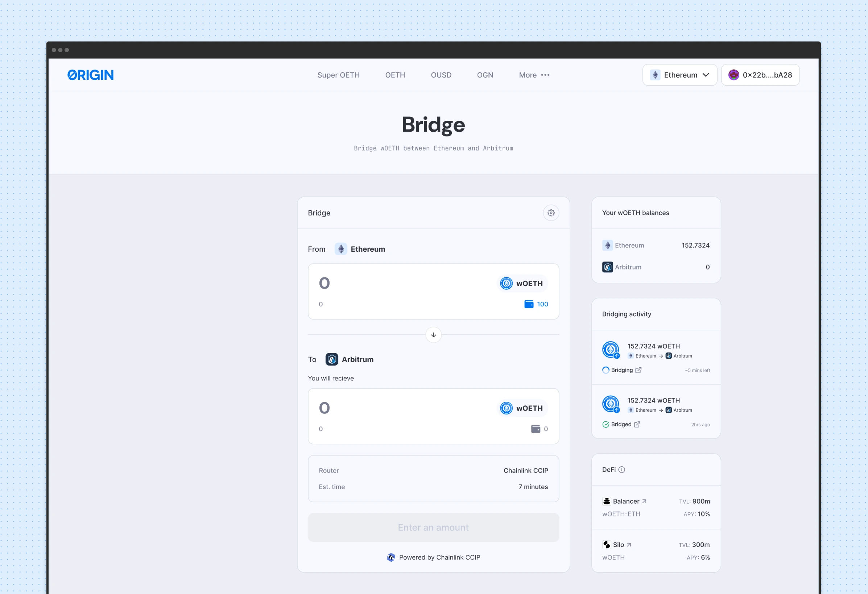Click Balancer APY 10% value

(x=704, y=514)
